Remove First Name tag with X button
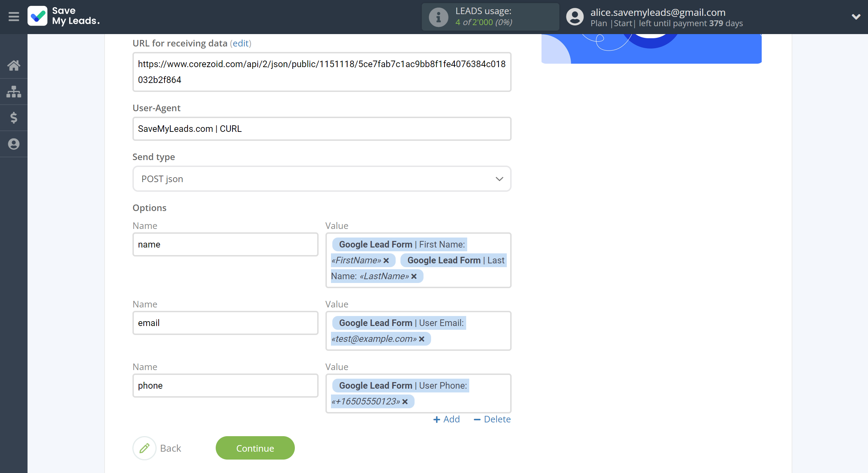 coord(386,260)
